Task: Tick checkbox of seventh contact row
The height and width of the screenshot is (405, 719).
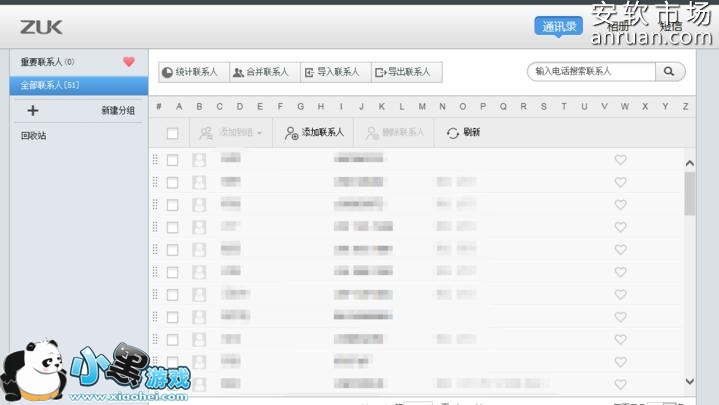Action: point(172,295)
